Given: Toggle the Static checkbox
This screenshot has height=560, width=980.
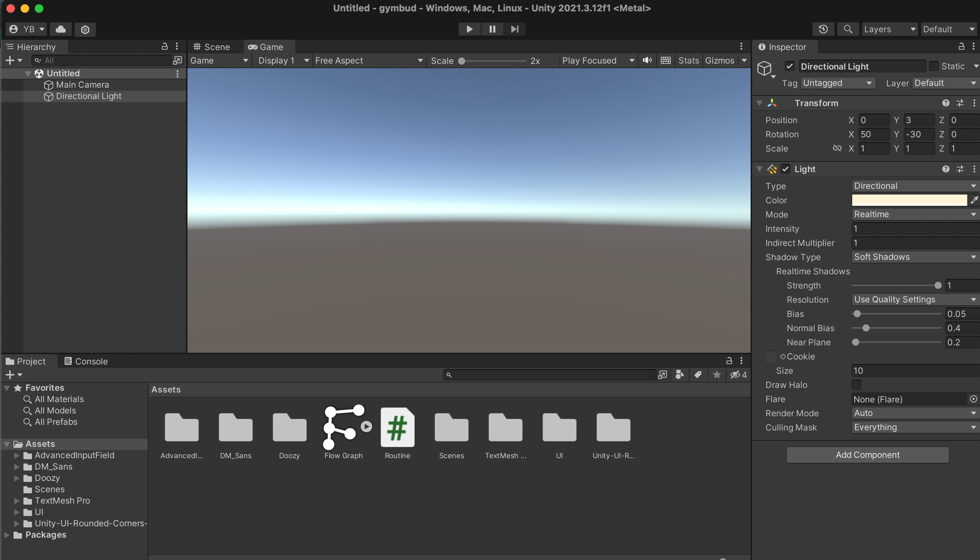Looking at the screenshot, I should [933, 66].
